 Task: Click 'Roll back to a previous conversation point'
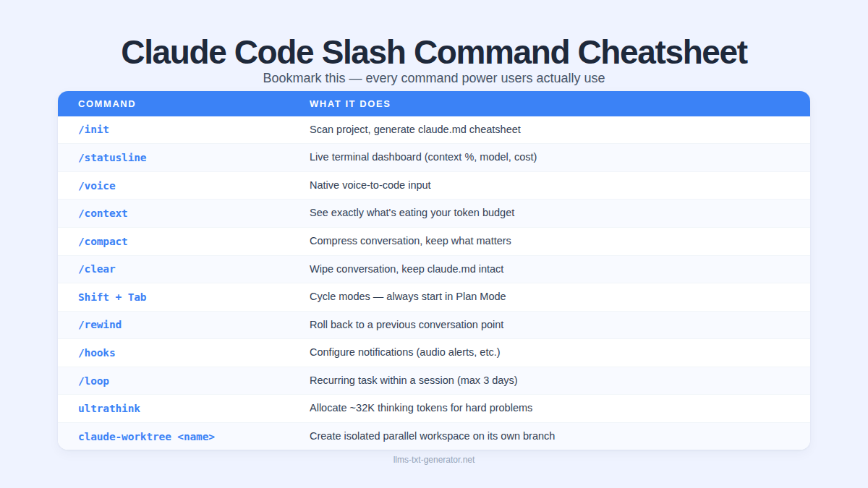407,325
